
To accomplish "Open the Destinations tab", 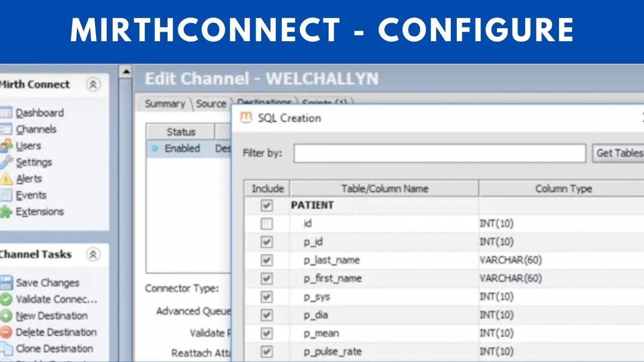I will 264,102.
